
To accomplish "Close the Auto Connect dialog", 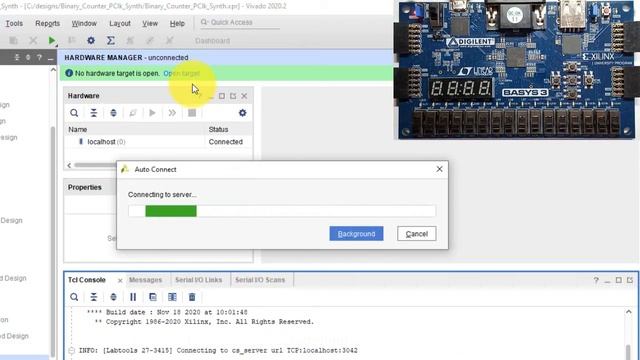I will click(x=439, y=169).
